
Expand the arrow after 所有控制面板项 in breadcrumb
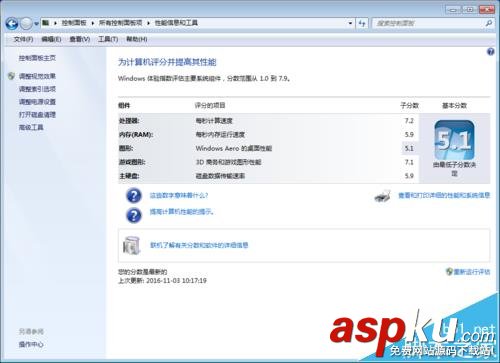tap(148, 23)
